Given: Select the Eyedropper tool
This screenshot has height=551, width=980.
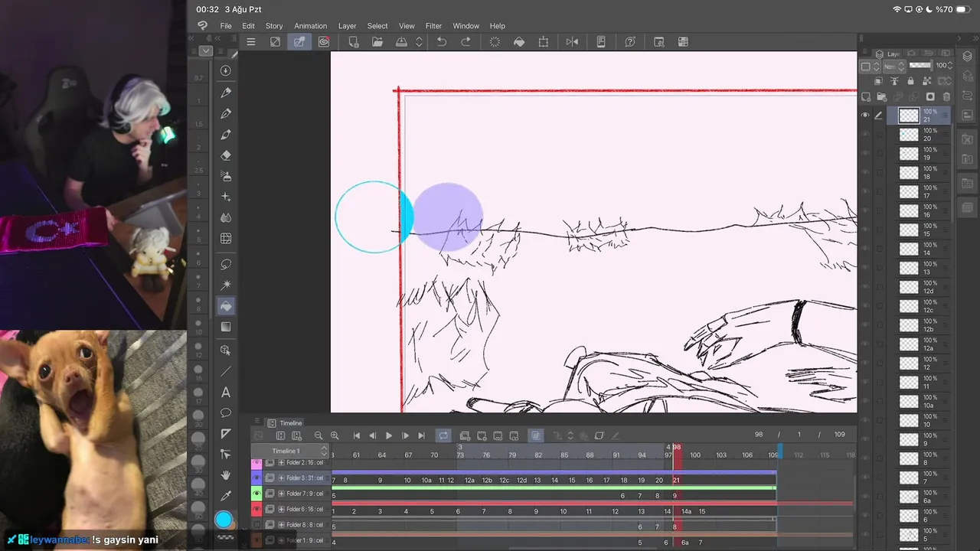Looking at the screenshot, I should click(x=226, y=496).
